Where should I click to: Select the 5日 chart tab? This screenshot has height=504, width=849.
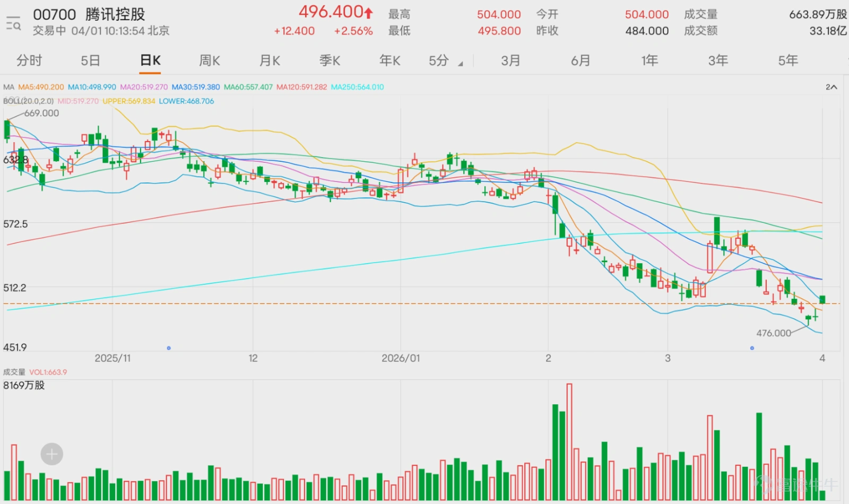(x=90, y=60)
